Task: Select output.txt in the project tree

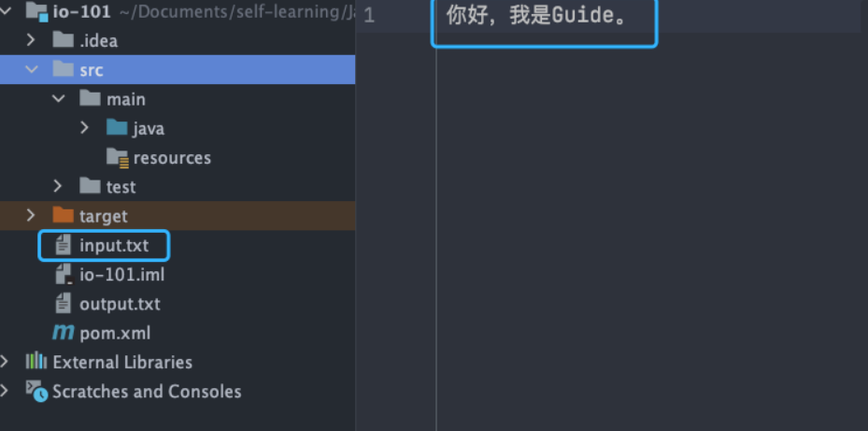Action: pyautogui.click(x=120, y=304)
